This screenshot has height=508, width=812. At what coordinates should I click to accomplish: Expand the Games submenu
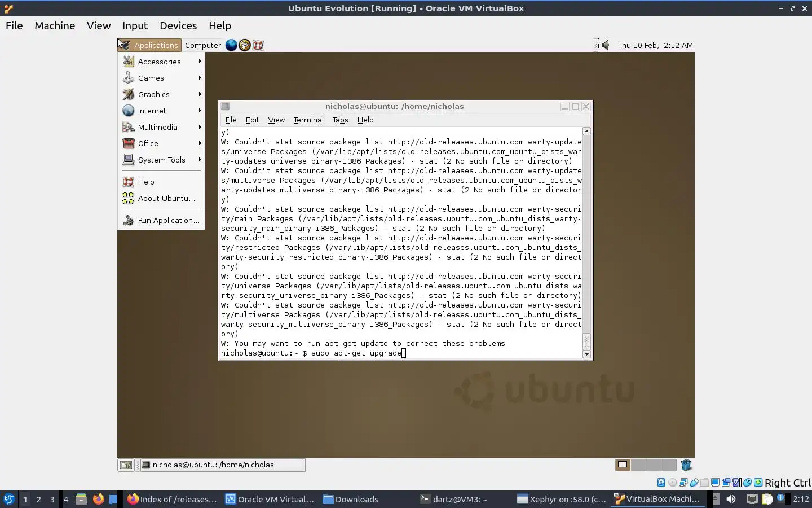(x=162, y=78)
